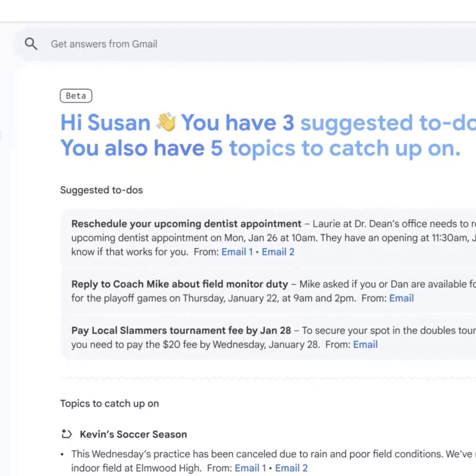The height and width of the screenshot is (476, 476).
Task: Click the 'Kevin's Soccer Season' topic heading
Action: 133,434
